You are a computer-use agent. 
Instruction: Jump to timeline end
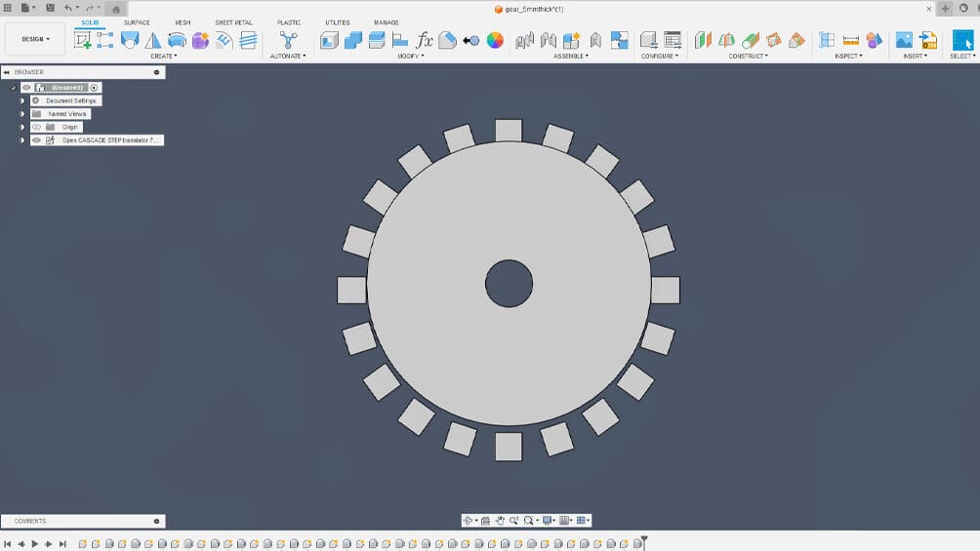click(x=62, y=544)
